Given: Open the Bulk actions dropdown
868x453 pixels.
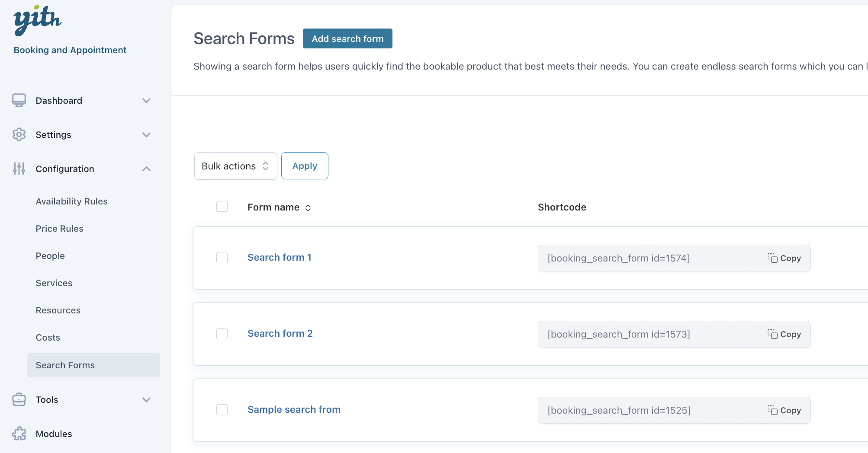Looking at the screenshot, I should (235, 166).
